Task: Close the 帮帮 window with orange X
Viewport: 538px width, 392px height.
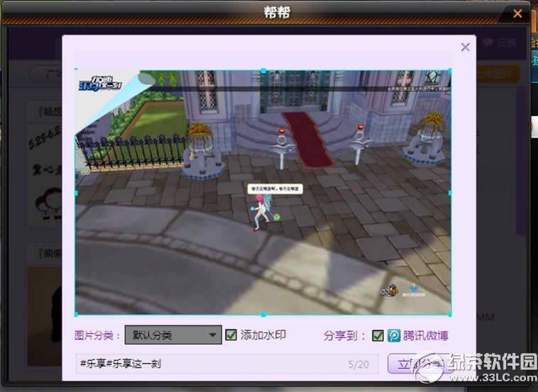Action: coord(517,13)
